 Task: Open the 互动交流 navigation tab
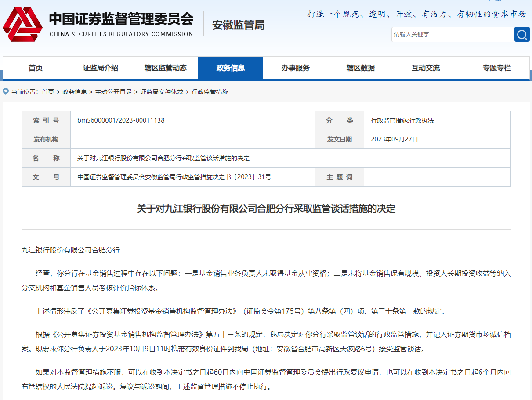pos(426,68)
